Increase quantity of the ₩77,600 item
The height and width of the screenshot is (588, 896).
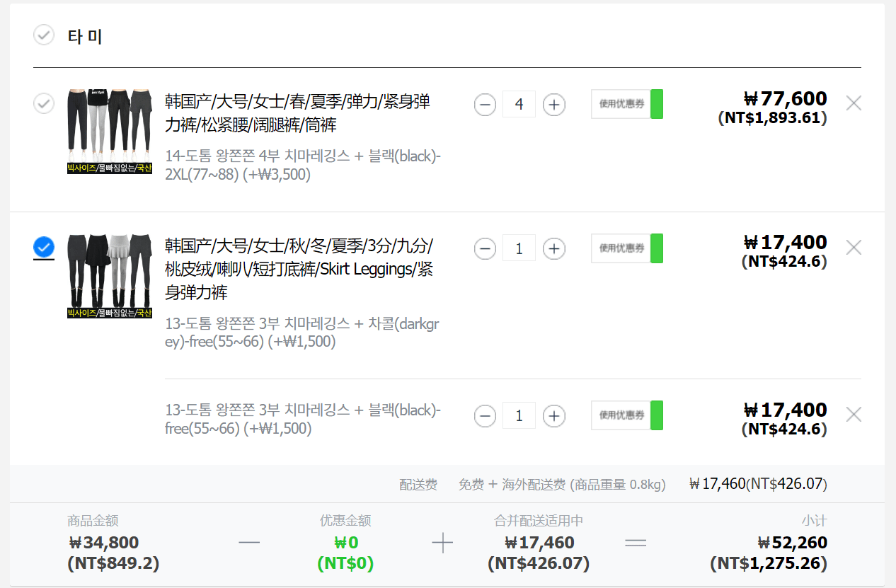[554, 105]
